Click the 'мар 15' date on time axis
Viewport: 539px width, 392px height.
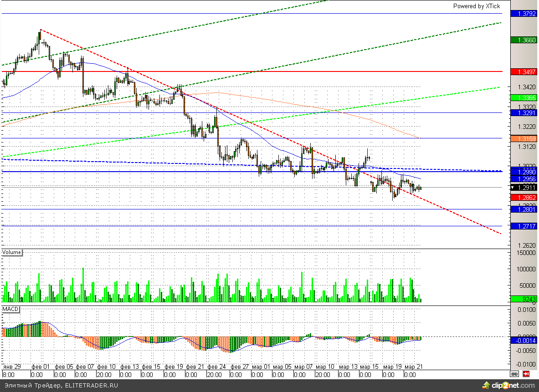pyautogui.click(x=369, y=367)
